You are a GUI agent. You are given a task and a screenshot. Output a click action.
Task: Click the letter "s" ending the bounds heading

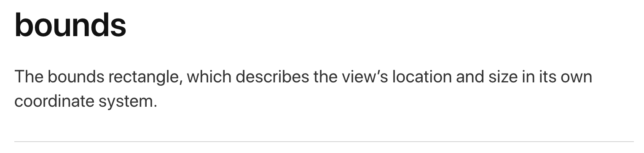pyautogui.click(x=118, y=28)
